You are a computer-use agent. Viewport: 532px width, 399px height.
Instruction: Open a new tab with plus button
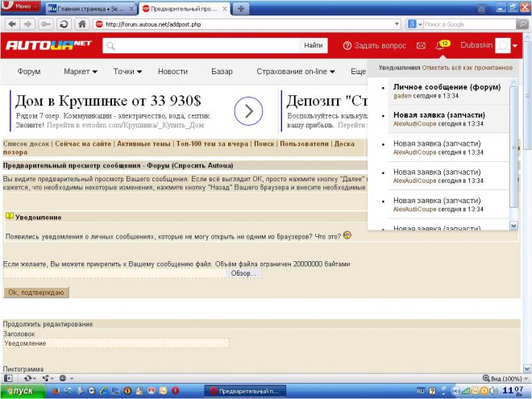(x=241, y=8)
